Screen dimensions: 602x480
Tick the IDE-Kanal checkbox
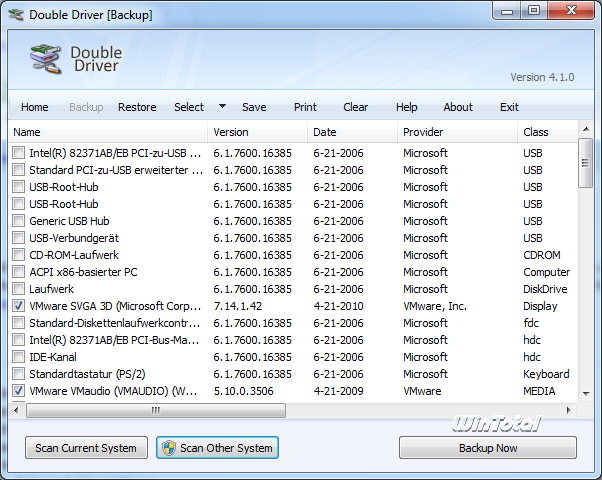[x=18, y=357]
